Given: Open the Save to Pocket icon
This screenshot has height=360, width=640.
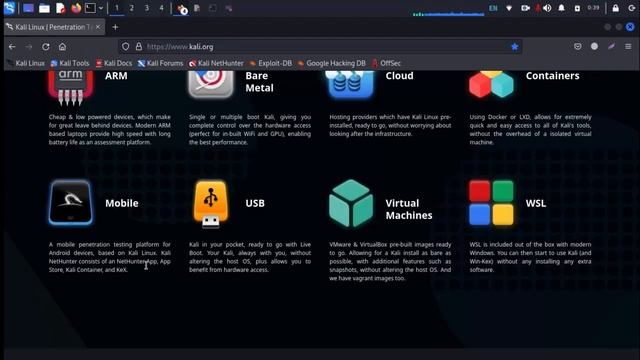Looking at the screenshot, I should 578,47.
